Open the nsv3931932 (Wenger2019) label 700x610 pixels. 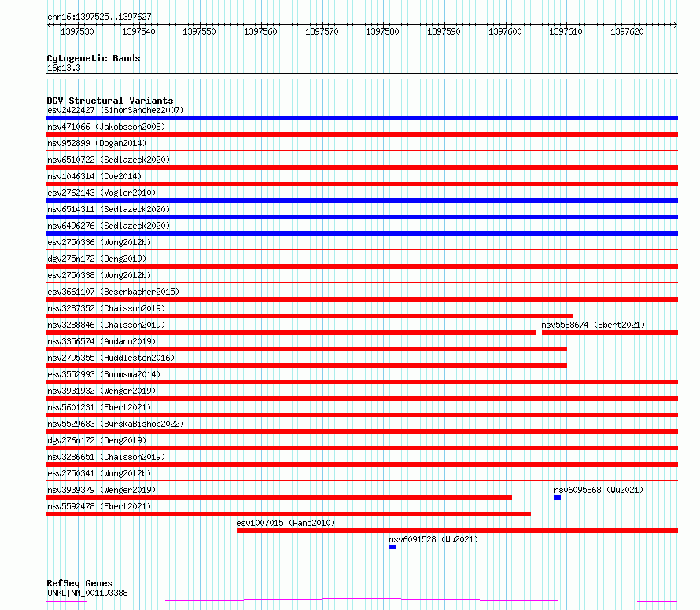point(101,391)
